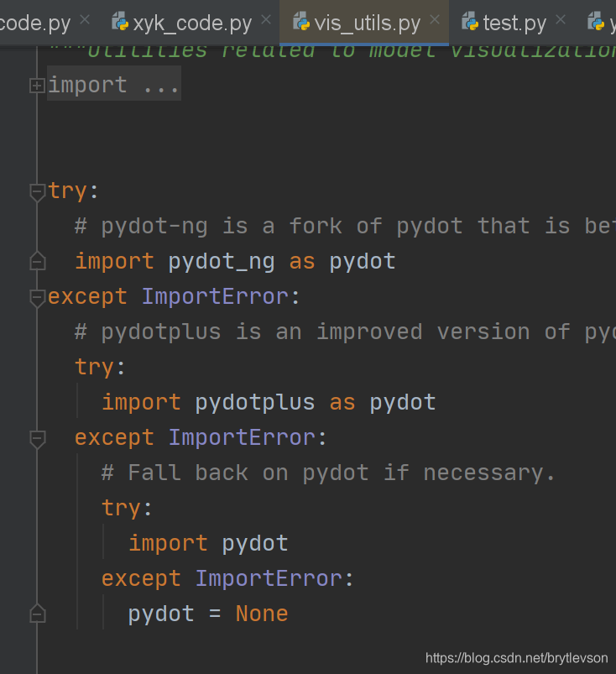Click the Python file icon on vis_utils.py tab
The height and width of the screenshot is (674, 616).
pos(301,22)
